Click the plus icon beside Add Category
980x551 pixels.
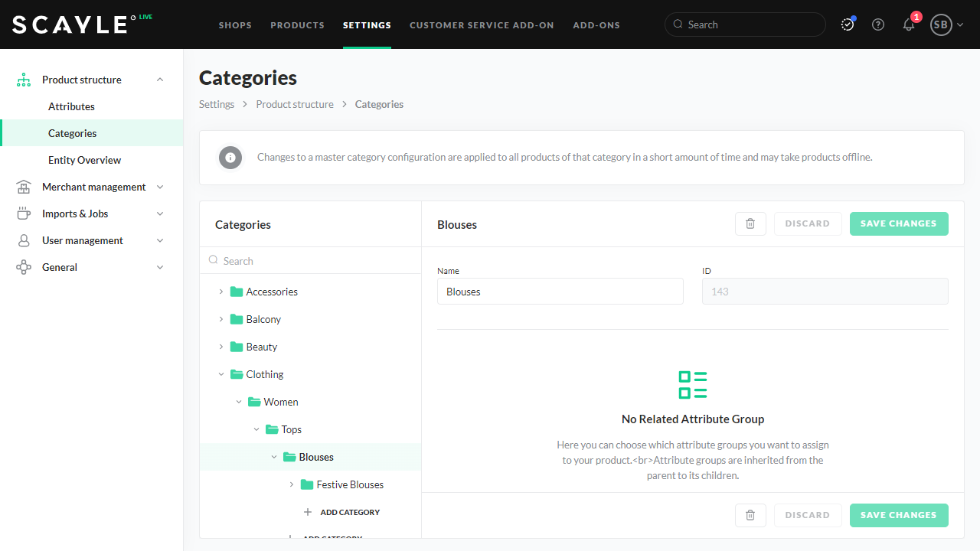click(308, 512)
